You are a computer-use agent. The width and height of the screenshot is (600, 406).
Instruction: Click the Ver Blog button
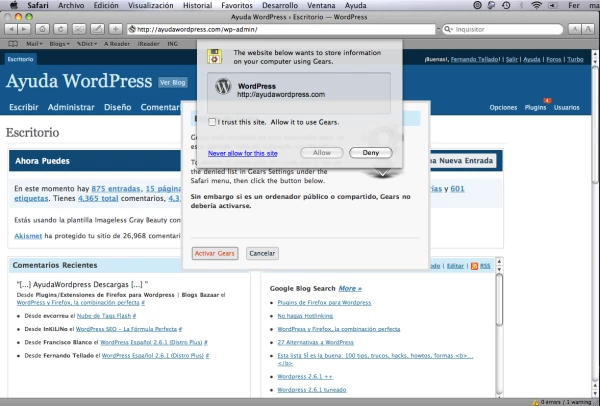172,81
